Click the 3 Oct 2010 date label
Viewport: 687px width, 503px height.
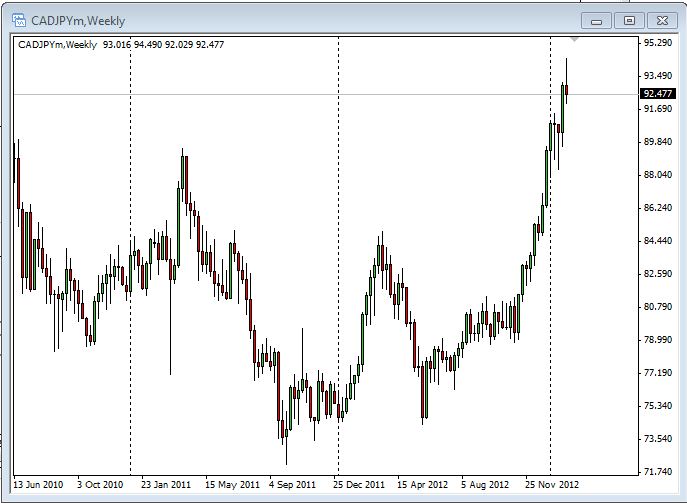click(100, 485)
